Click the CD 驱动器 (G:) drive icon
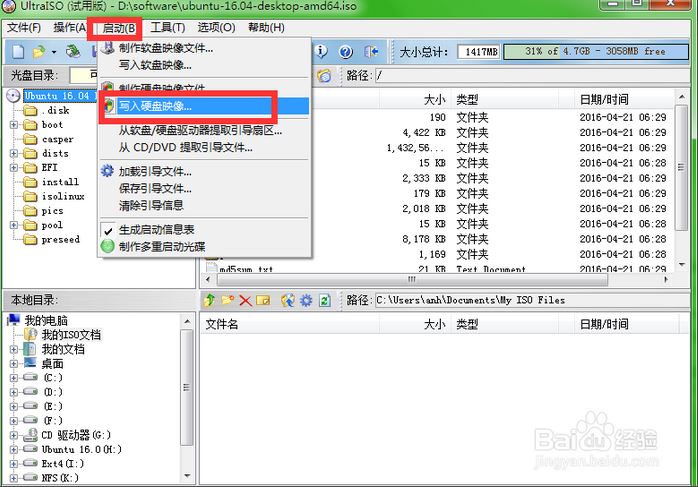The width and height of the screenshot is (698, 487). [x=30, y=434]
